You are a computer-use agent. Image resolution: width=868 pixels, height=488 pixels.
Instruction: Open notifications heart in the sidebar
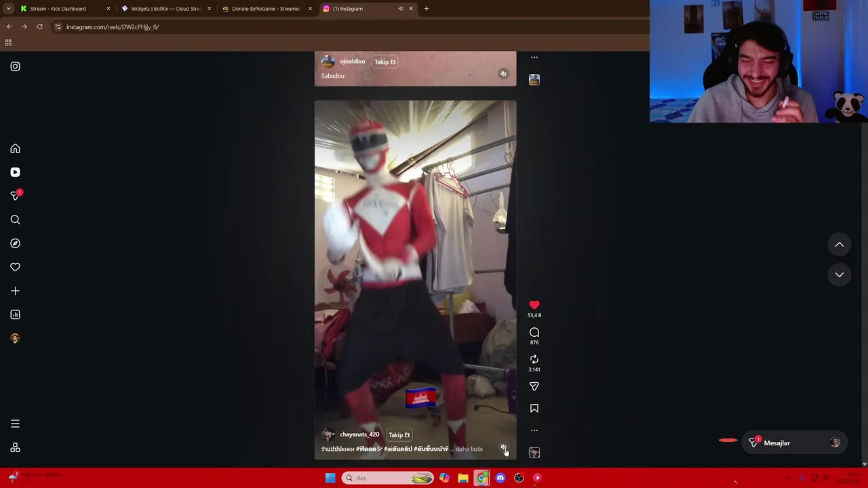[15, 267]
